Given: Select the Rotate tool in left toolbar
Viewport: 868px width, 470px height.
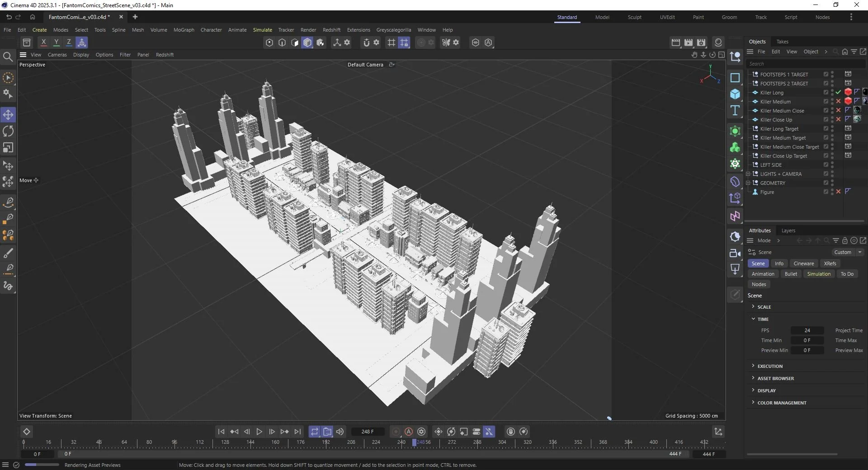Looking at the screenshot, I should point(8,132).
